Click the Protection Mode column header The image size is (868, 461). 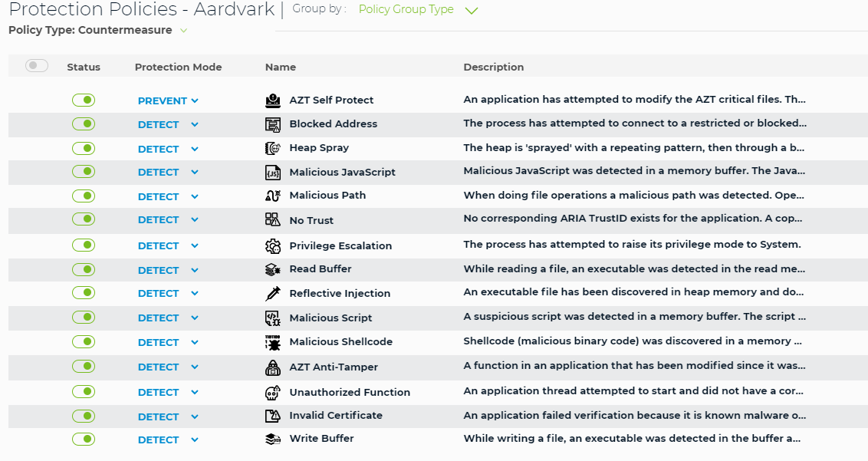point(178,67)
